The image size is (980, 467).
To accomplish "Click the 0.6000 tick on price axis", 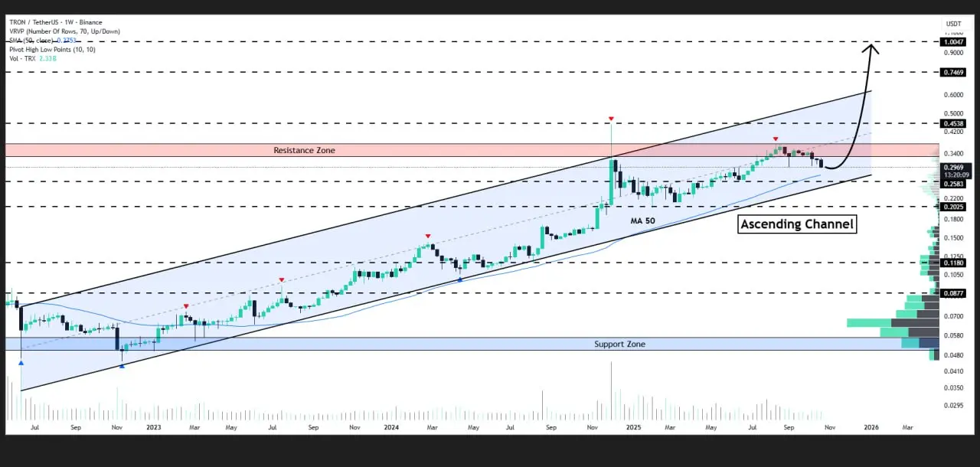I will (x=954, y=96).
